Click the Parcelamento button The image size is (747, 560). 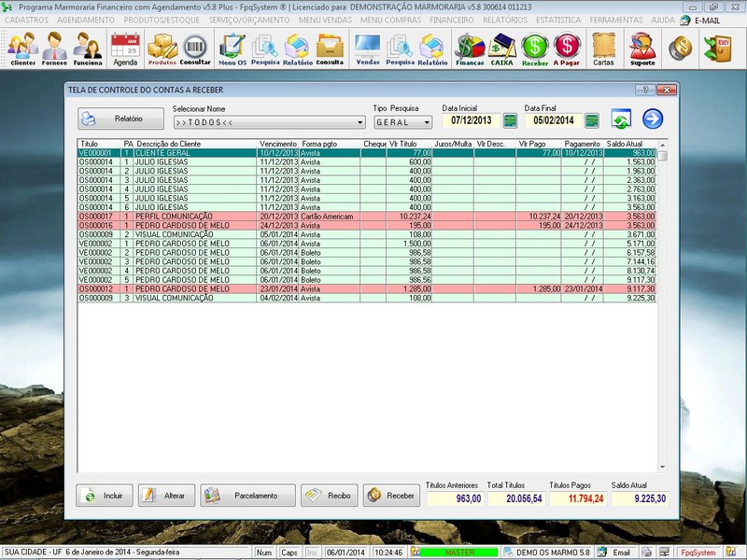247,496
